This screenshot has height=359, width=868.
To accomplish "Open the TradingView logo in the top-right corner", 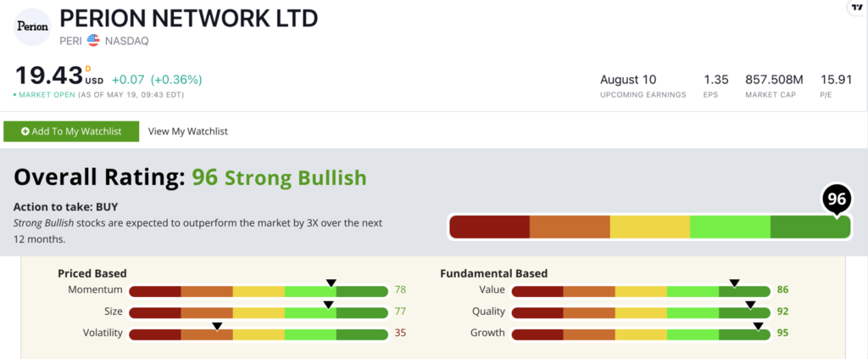I will 857,8.
